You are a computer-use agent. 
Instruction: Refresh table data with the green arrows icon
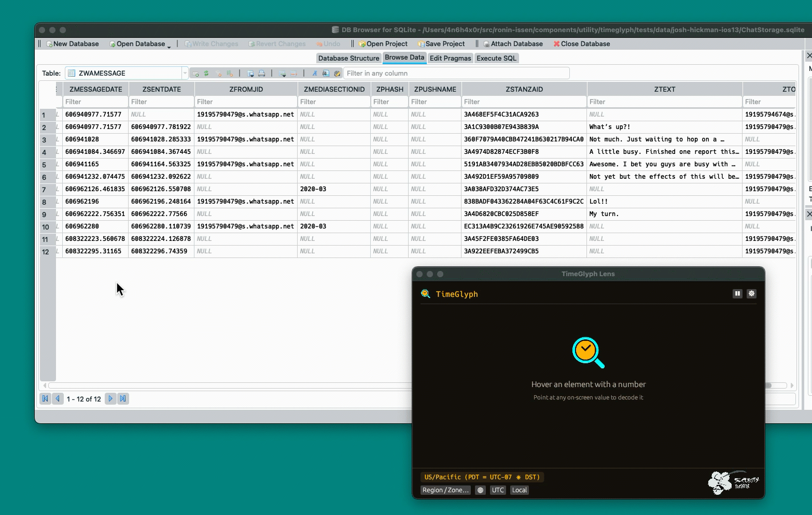pyautogui.click(x=206, y=74)
